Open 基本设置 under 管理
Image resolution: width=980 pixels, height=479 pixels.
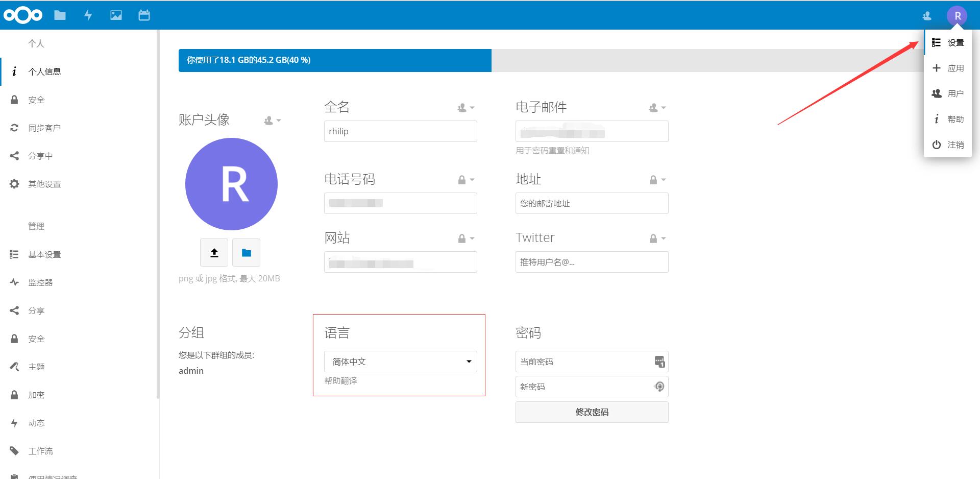tap(78, 254)
